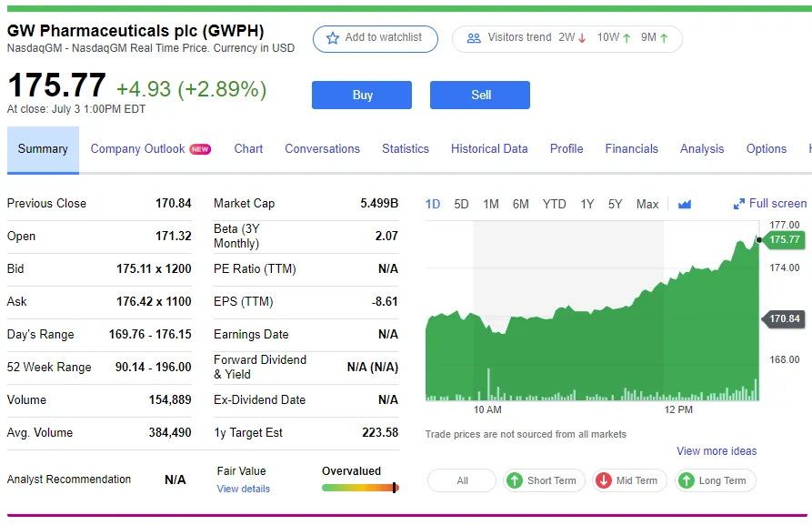
Task: Click the 1y Target Est value 223.58
Action: [380, 432]
